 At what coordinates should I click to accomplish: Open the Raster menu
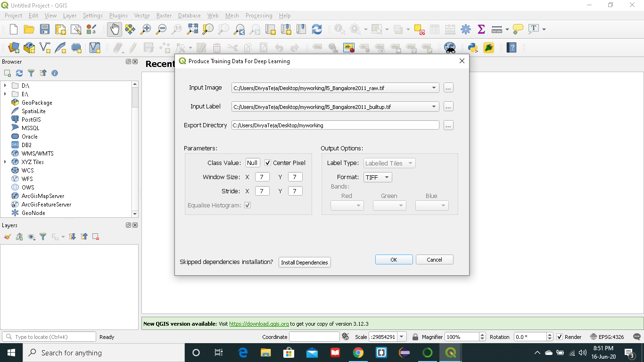coord(164,16)
